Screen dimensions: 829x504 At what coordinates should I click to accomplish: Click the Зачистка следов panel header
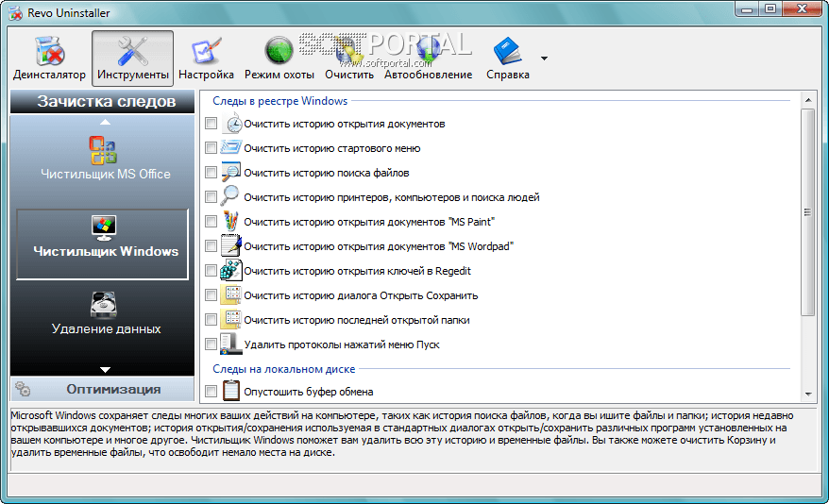[x=103, y=101]
